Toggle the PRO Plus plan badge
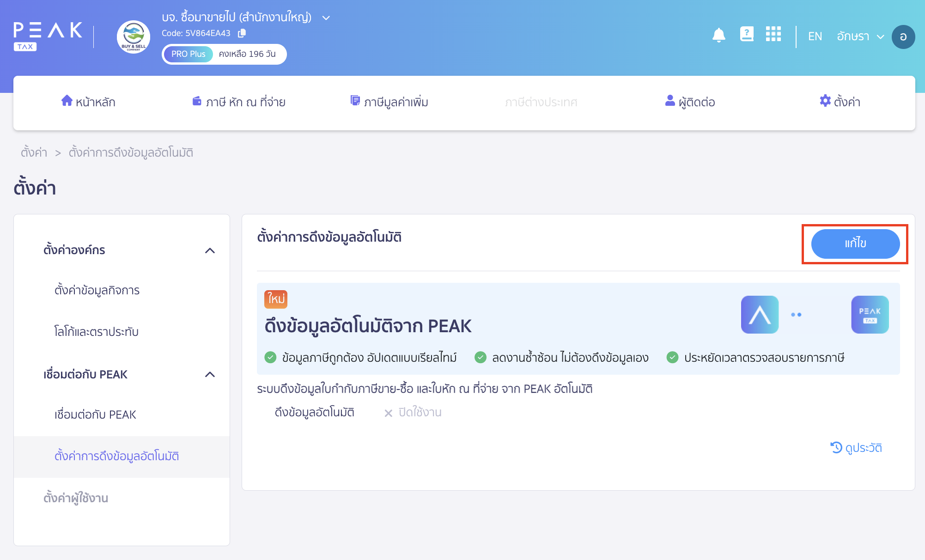Viewport: 925px width, 560px height. (x=188, y=54)
